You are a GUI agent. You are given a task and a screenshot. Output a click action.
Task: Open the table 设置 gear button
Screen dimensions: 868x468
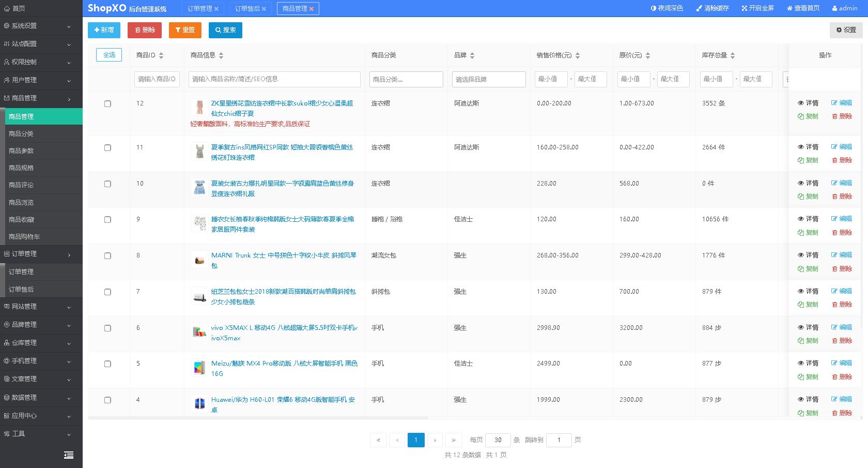coord(846,30)
